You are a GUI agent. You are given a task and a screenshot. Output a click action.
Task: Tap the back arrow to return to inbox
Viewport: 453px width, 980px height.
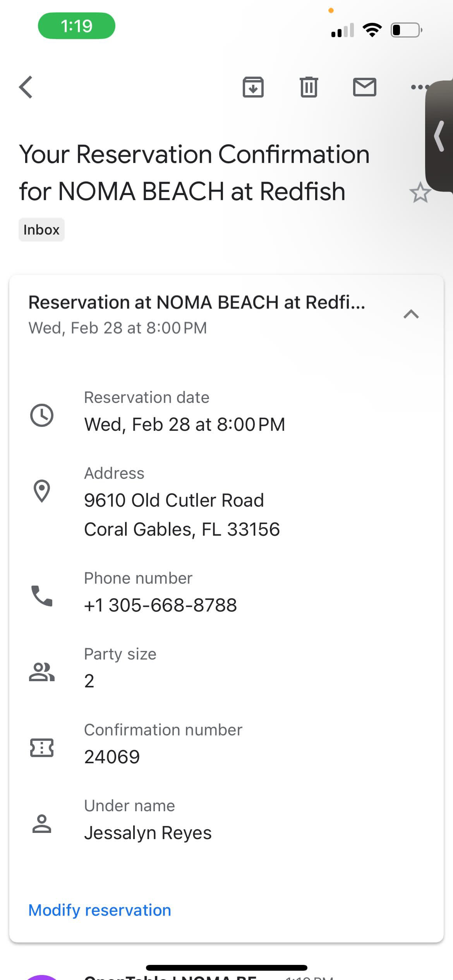(26, 87)
